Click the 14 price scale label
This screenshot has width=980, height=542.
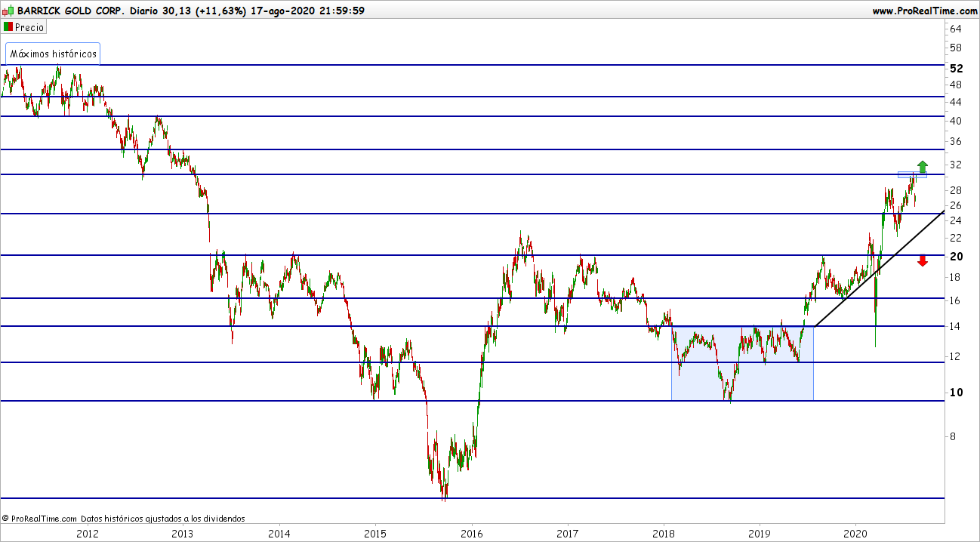click(955, 326)
